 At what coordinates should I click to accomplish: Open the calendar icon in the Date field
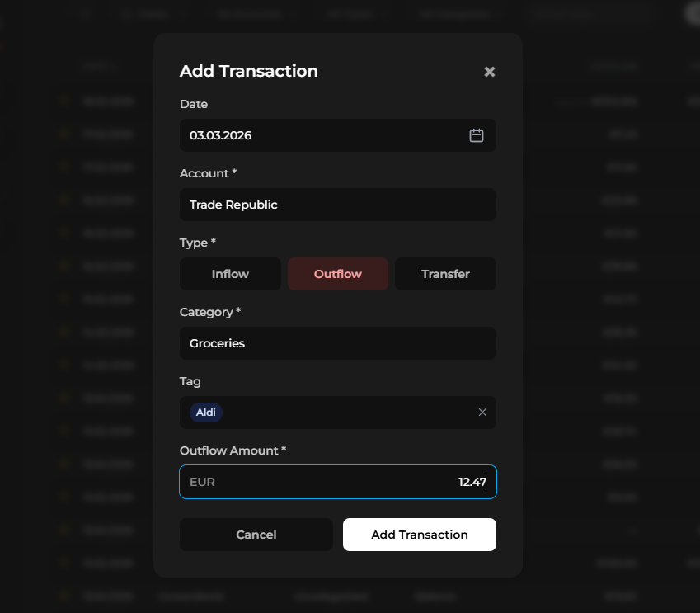point(476,135)
